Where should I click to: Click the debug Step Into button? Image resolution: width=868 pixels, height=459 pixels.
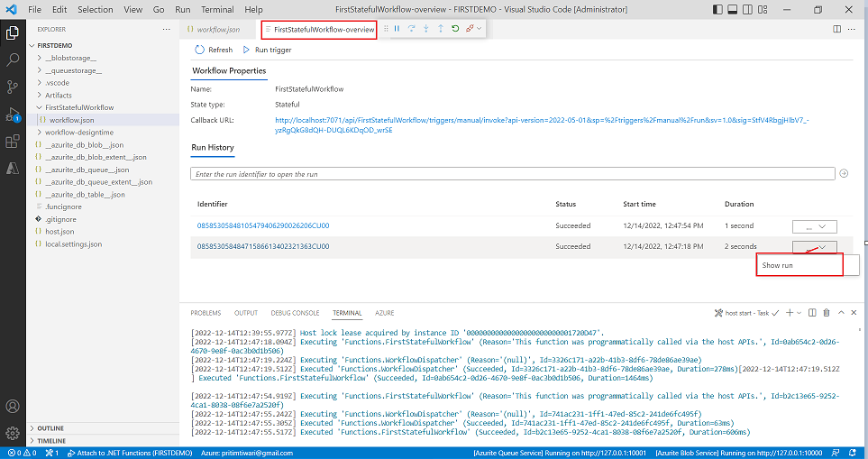pyautogui.click(x=425, y=29)
